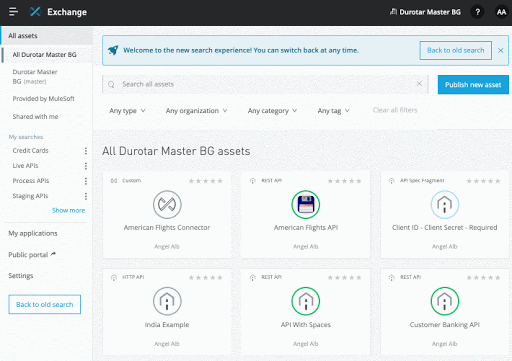This screenshot has height=361, width=512.
Task: Click star rating on India Example card
Action: point(206,278)
